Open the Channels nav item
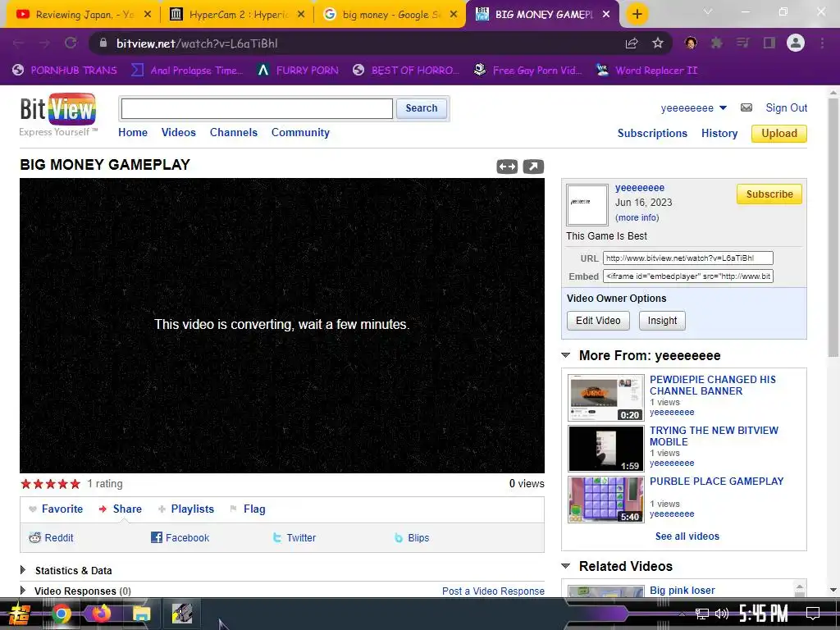The height and width of the screenshot is (630, 840). pos(234,132)
